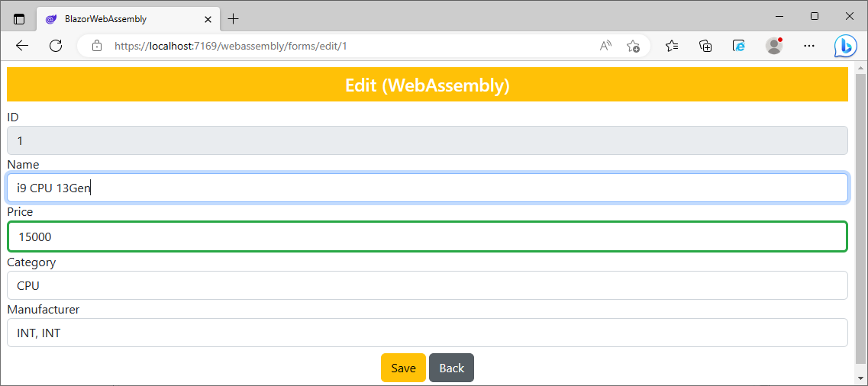868x386 pixels.
Task: Click the browser back arrow
Action: point(22,46)
